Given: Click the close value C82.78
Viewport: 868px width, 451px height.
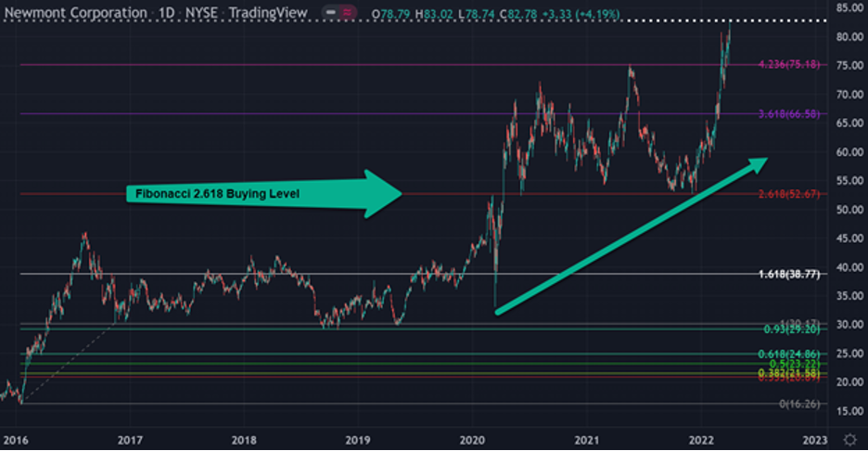Looking at the screenshot, I should click(518, 15).
